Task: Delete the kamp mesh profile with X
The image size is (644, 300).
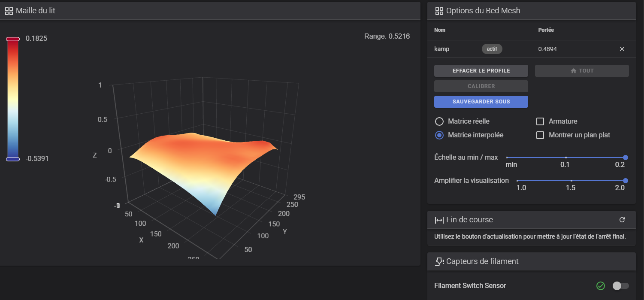Action: click(622, 49)
